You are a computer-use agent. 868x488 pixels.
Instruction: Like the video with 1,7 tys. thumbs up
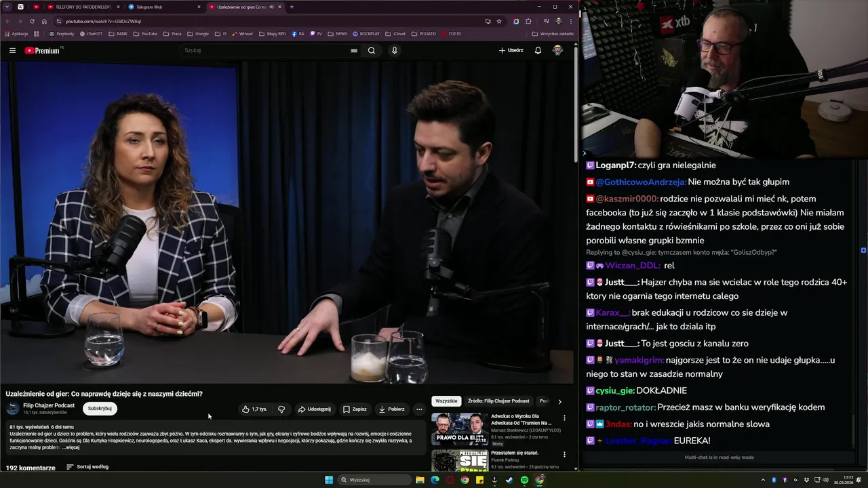pos(255,409)
